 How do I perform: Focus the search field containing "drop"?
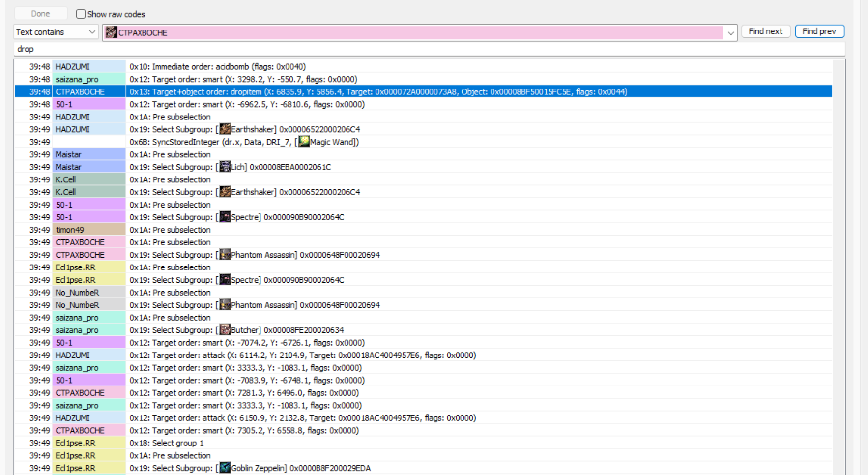pos(429,49)
